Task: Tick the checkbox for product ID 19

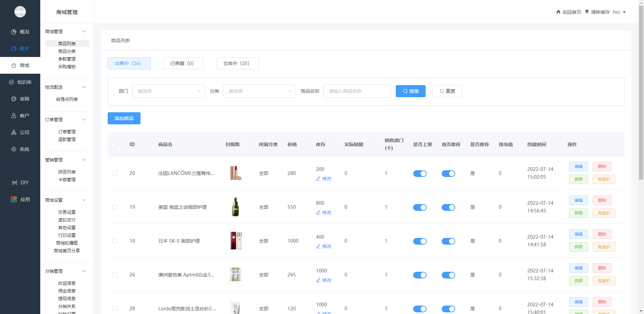Action: (x=115, y=207)
